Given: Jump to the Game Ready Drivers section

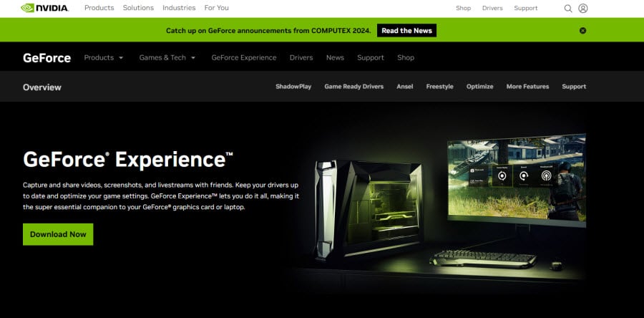Looking at the screenshot, I should [x=354, y=87].
